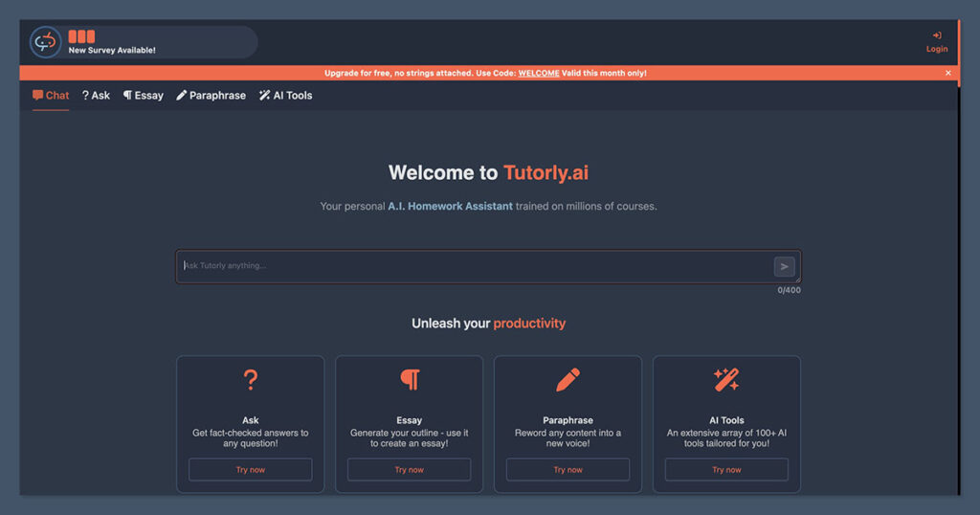This screenshot has width=980, height=515.
Task: Click the Login icon at top right
Action: pyautogui.click(x=937, y=36)
